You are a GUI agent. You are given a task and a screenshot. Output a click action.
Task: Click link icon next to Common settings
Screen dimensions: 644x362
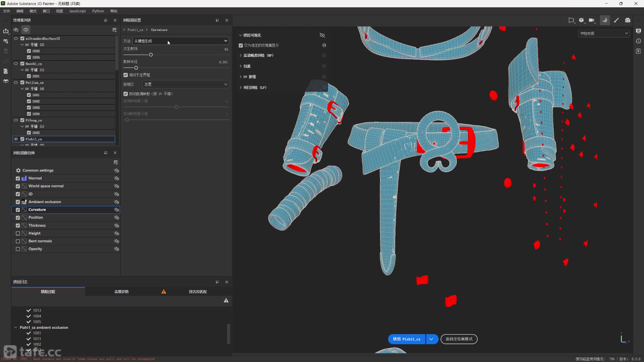(116, 171)
